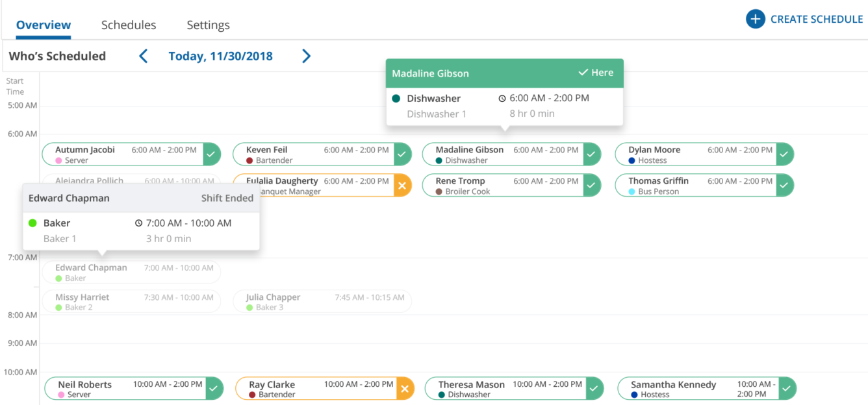Click the green Baker dot in Edward Chapman popup
This screenshot has height=405, width=868.
pyautogui.click(x=33, y=223)
